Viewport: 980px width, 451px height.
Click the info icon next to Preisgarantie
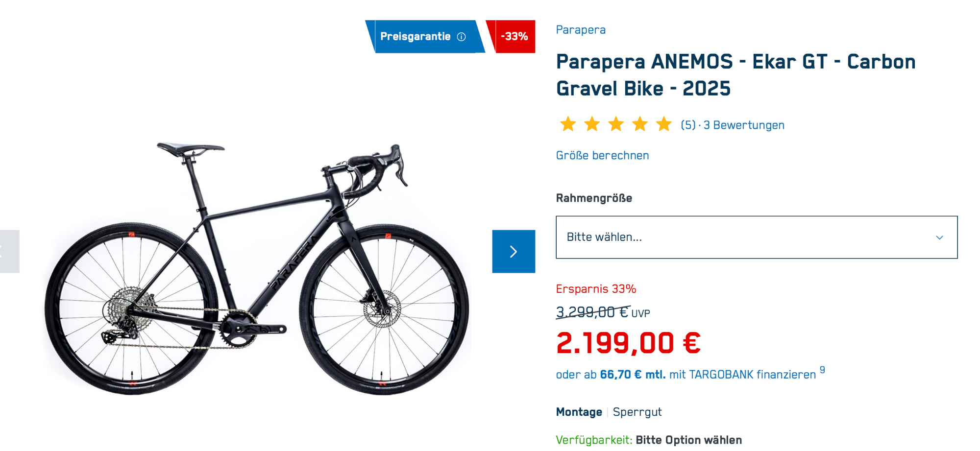(461, 37)
